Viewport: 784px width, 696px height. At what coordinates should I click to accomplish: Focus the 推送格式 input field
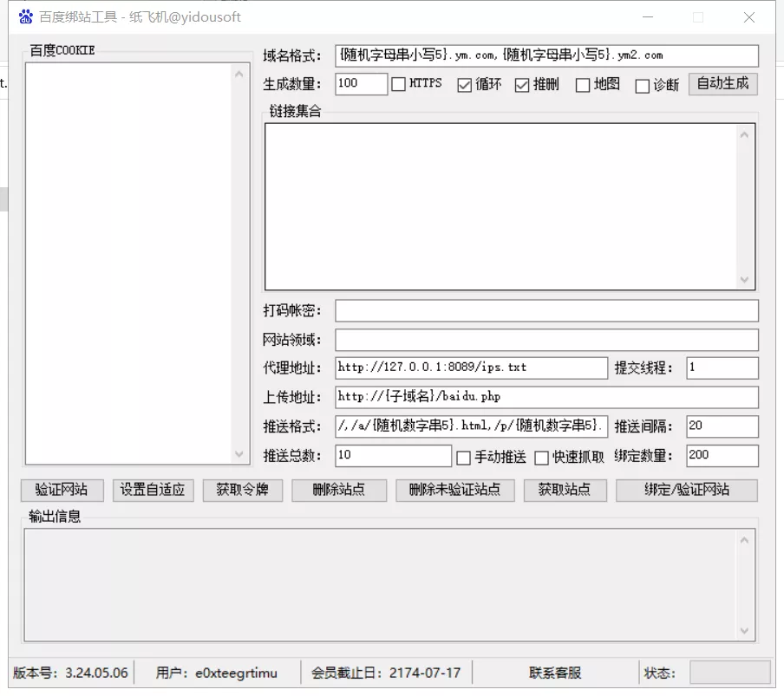click(472, 426)
